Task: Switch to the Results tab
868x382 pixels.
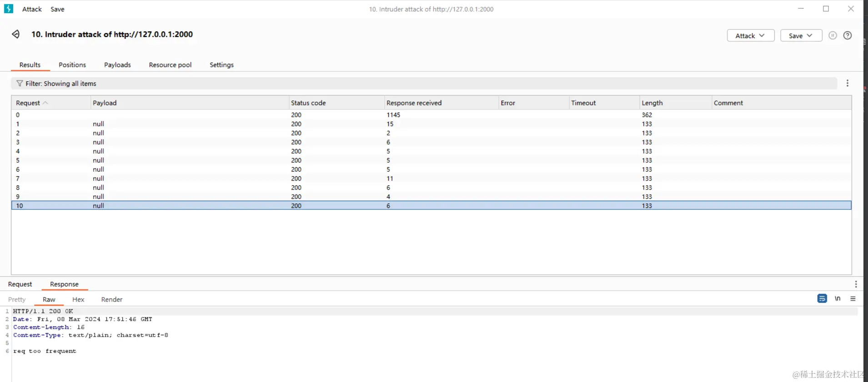Action: click(x=30, y=65)
